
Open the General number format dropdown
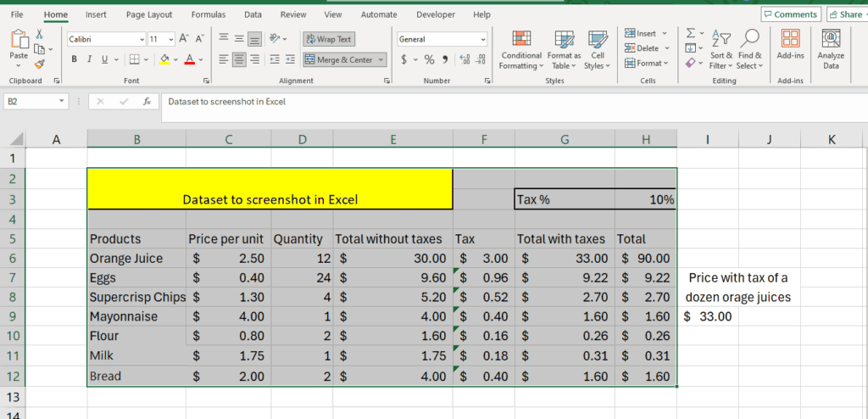click(x=482, y=39)
